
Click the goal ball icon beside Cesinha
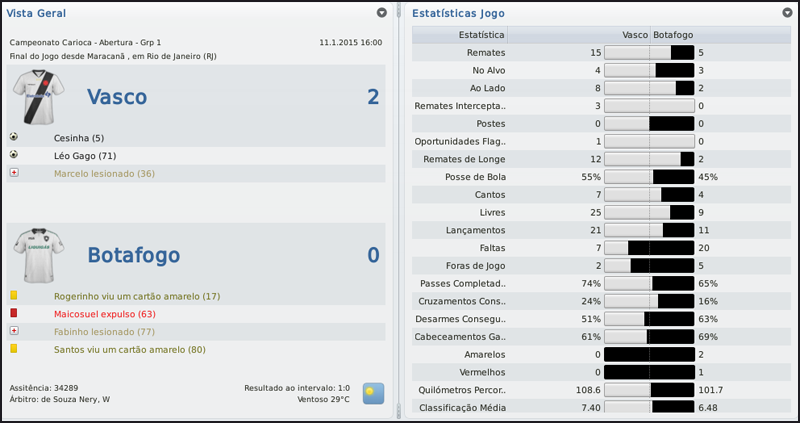pos(14,137)
